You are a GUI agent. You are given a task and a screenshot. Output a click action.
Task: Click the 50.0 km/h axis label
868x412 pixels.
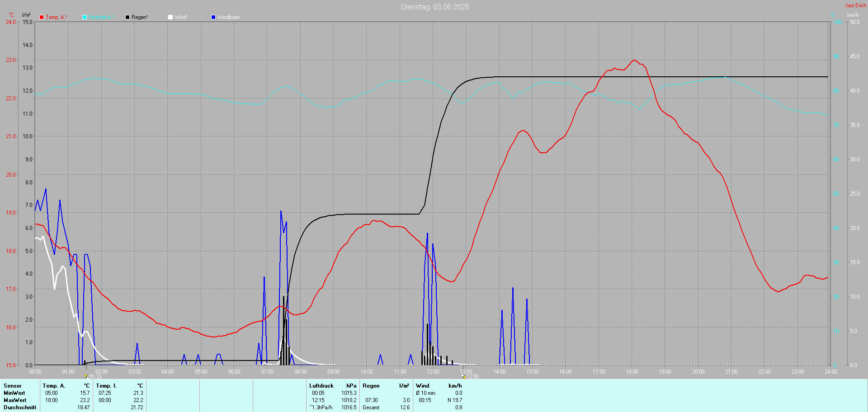click(x=855, y=22)
